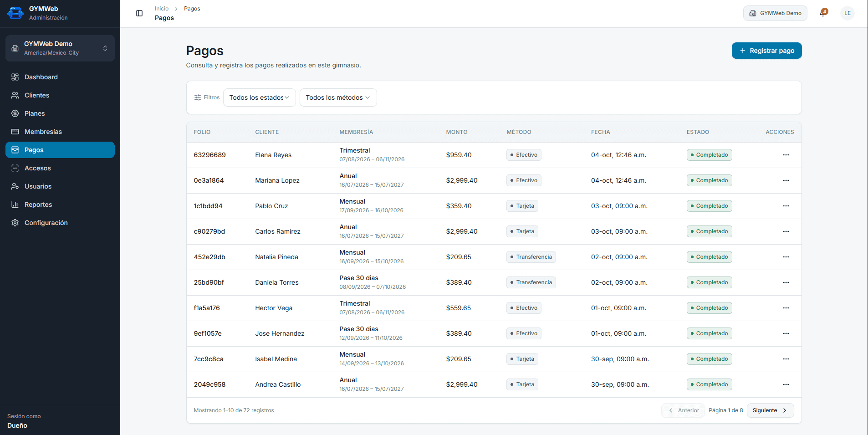Go to Usuarios page
Image resolution: width=868 pixels, height=435 pixels.
tap(60, 186)
